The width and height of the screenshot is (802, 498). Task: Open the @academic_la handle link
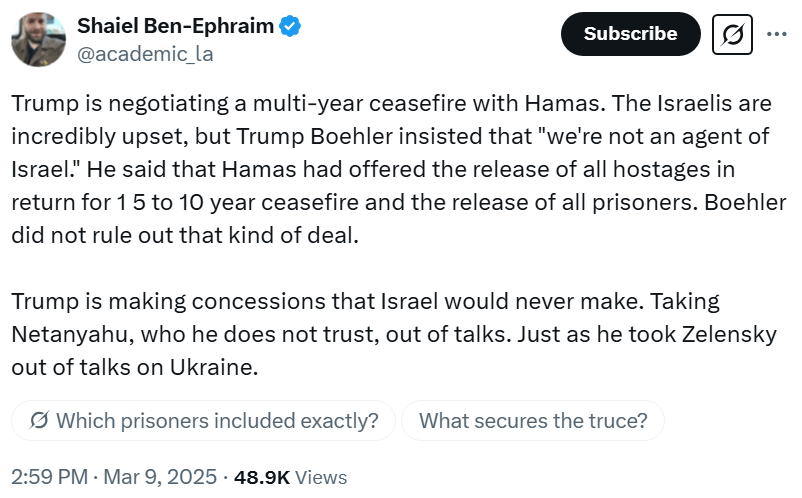pos(145,53)
